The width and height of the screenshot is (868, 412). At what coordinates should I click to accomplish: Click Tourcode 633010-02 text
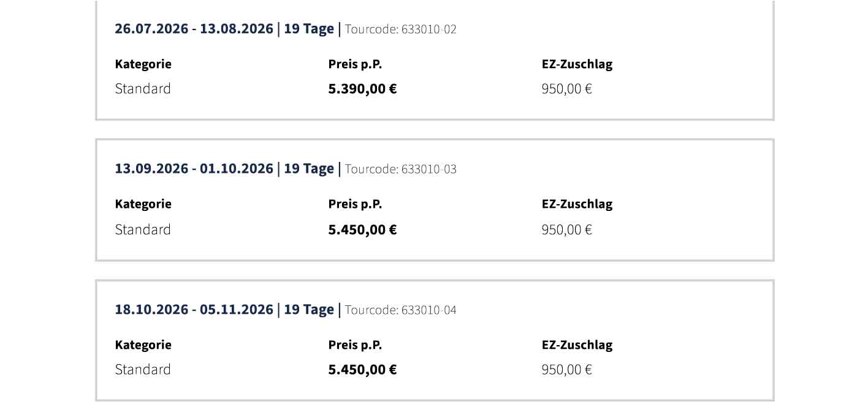pyautogui.click(x=401, y=29)
